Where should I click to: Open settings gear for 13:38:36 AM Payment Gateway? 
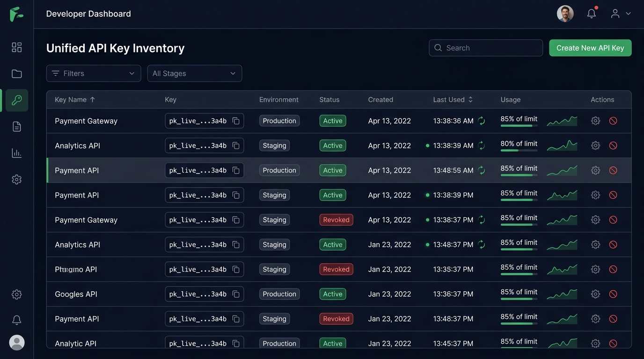595,121
